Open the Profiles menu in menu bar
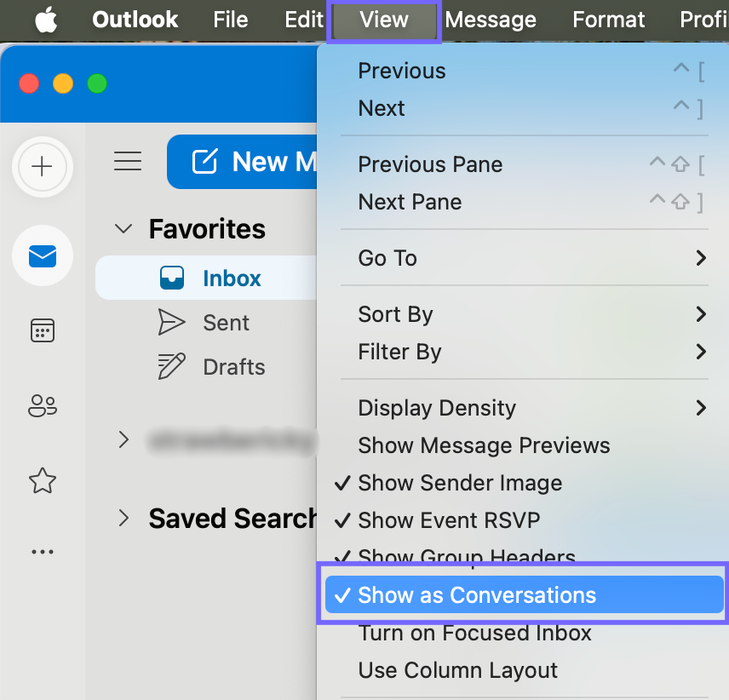This screenshot has height=700, width=729. click(703, 20)
